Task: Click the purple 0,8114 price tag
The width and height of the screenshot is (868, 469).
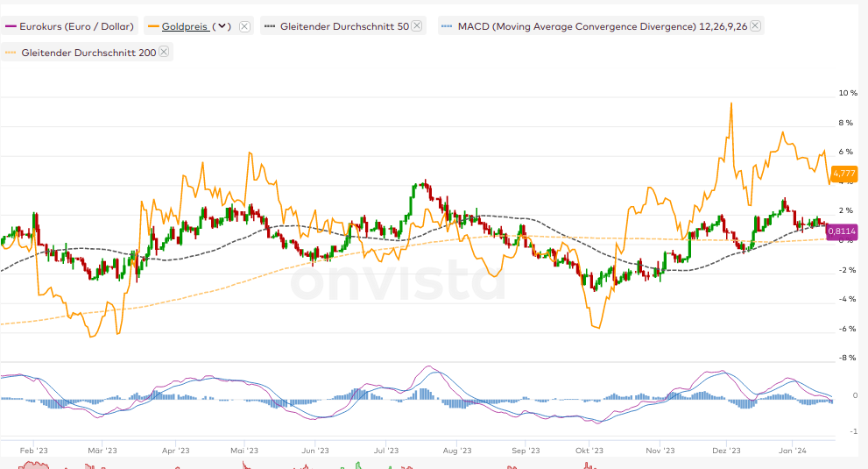Action: point(842,231)
